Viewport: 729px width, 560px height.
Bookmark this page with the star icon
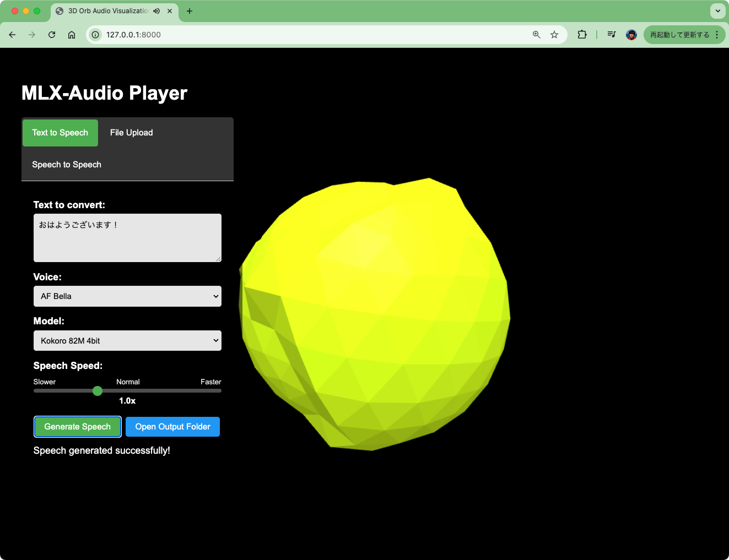[x=554, y=35]
